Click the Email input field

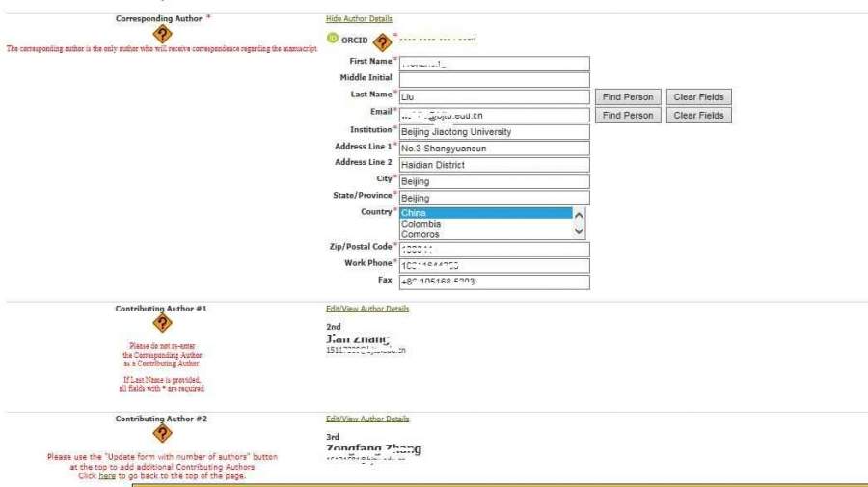coord(495,115)
